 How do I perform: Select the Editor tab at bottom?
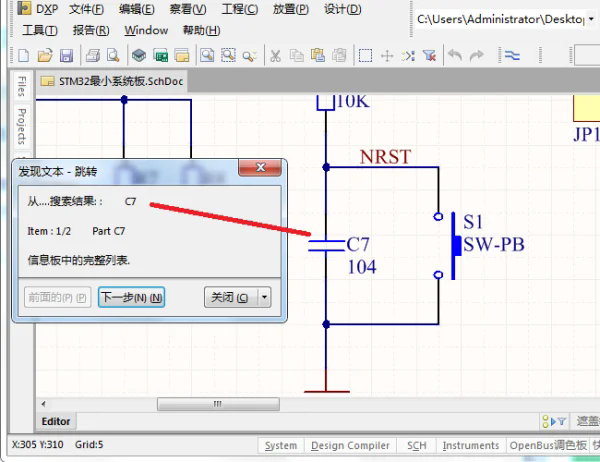56,421
